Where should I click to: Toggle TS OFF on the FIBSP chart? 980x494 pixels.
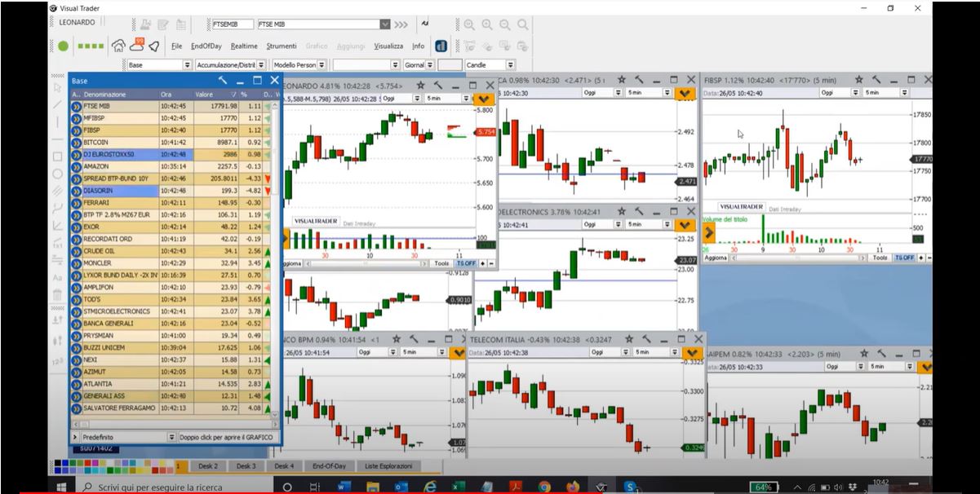(x=904, y=258)
